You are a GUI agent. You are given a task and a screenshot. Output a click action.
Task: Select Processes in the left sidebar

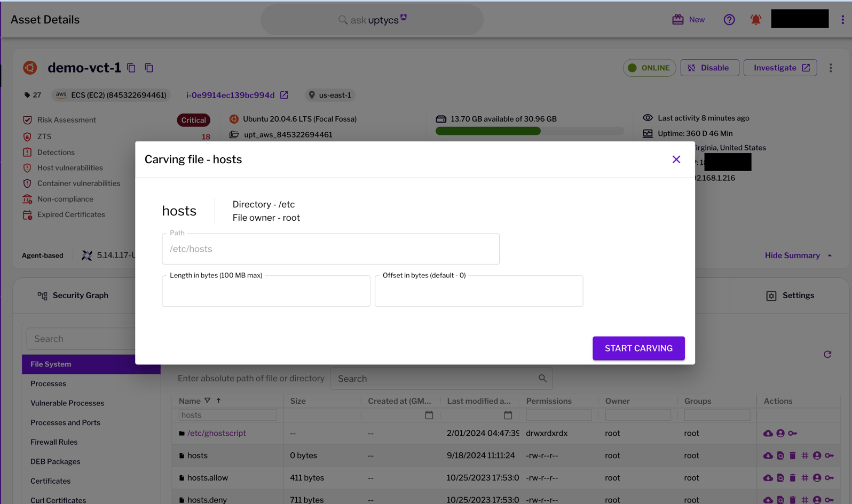tap(49, 383)
